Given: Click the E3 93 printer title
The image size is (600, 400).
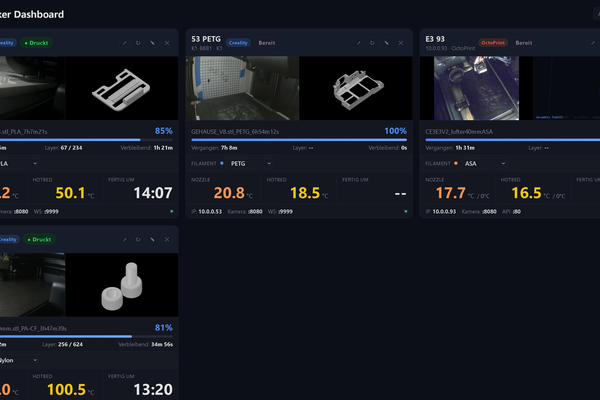Looking at the screenshot, I should click(x=435, y=39).
